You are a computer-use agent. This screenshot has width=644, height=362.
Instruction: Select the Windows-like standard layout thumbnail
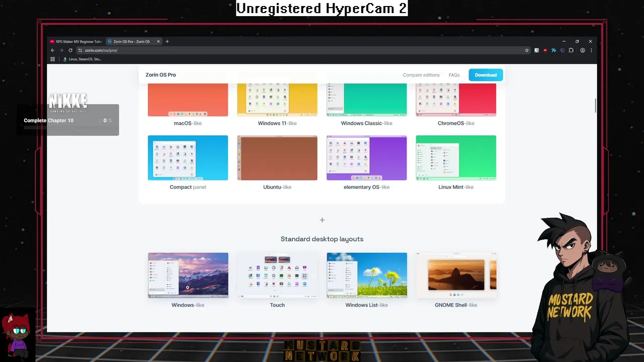[188, 275]
